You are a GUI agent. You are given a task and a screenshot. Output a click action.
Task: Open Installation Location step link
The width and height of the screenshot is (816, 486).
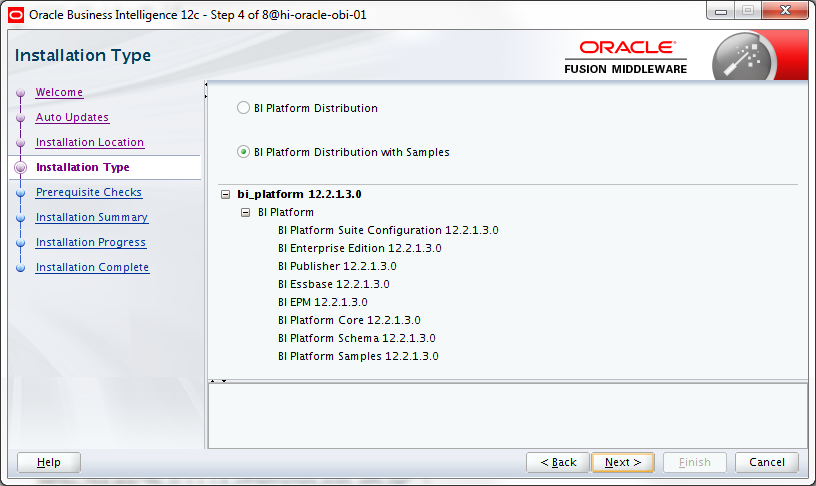90,142
